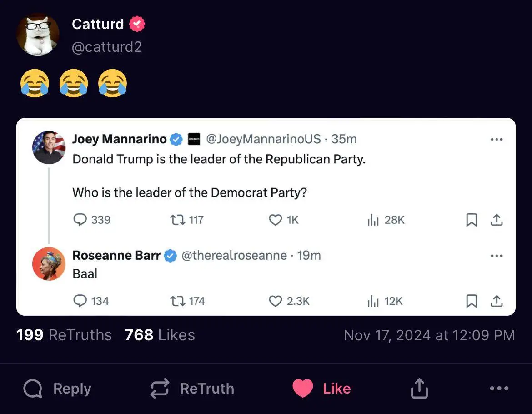Click the reply bubble showing 339
Image resolution: width=532 pixels, height=414 pixels.
point(80,220)
